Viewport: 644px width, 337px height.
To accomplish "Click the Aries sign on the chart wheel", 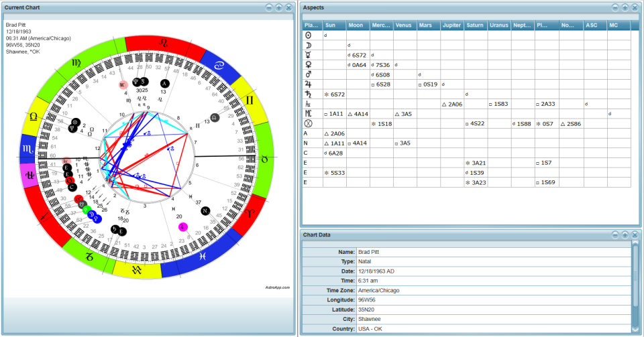I will pyautogui.click(x=250, y=213).
